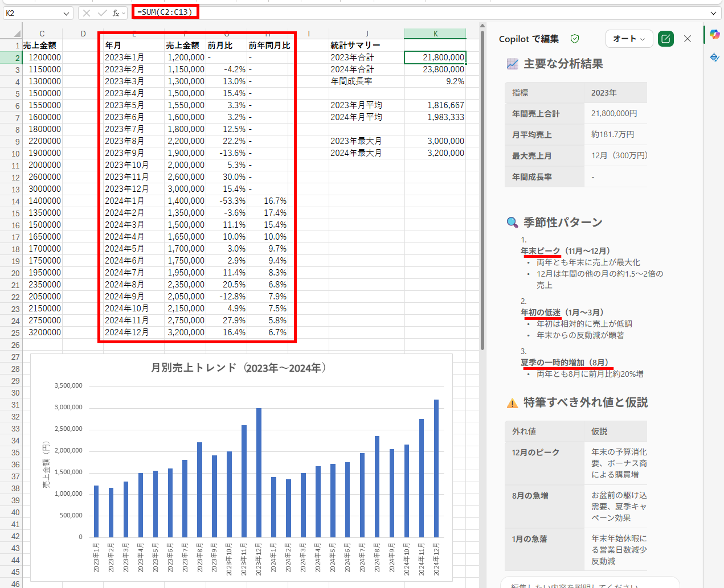Close the Copilot editing pane

(688, 39)
